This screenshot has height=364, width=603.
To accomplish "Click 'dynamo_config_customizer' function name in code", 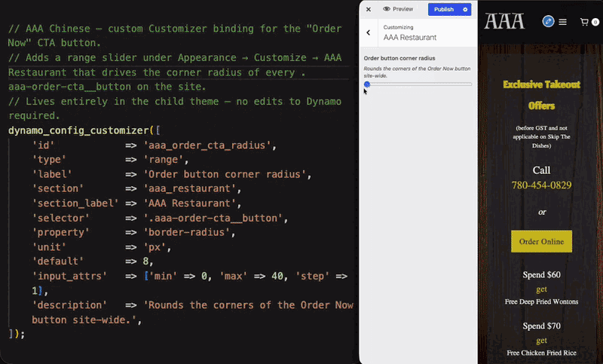I will pyautogui.click(x=78, y=130).
